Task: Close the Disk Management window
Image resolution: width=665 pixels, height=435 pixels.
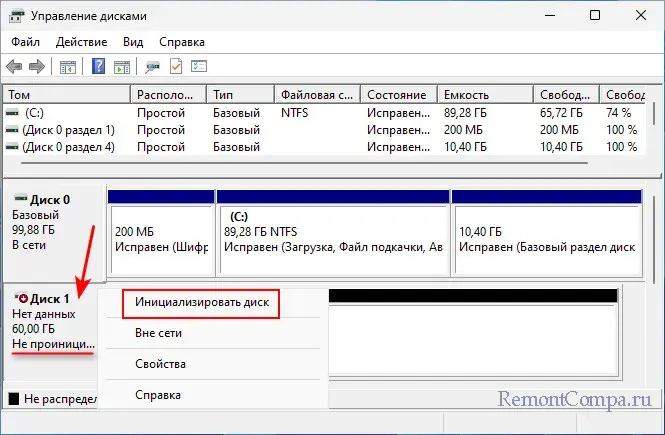Action: 641,16
